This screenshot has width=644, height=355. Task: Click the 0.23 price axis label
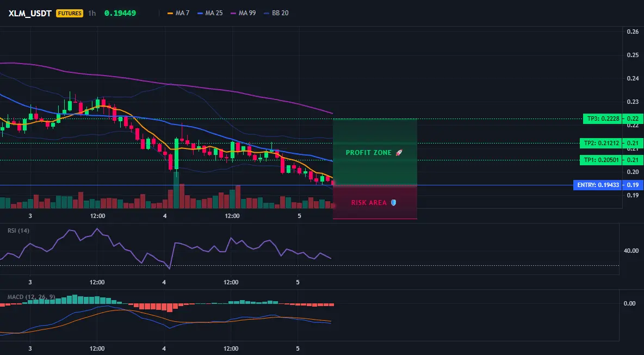633,102
